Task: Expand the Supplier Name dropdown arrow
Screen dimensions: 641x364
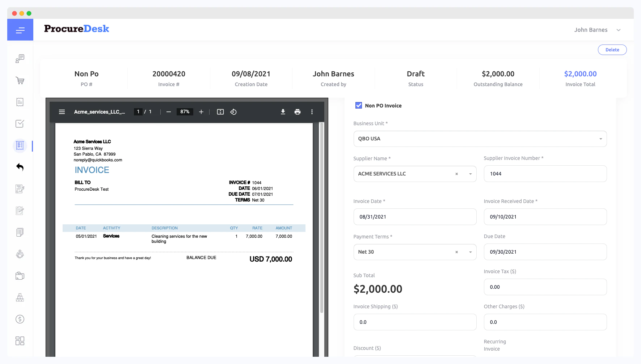Action: 471,174
